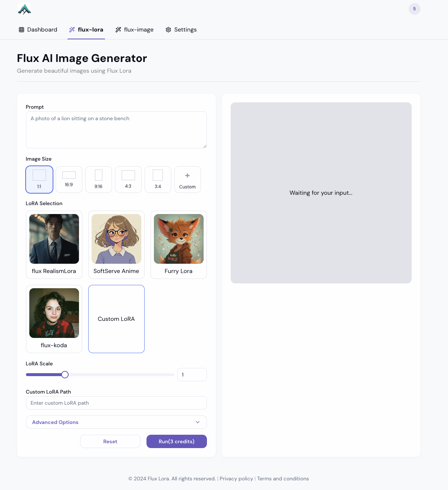This screenshot has height=490, width=448.
Task: Open the Dashboard grid icon
Action: click(x=22, y=29)
